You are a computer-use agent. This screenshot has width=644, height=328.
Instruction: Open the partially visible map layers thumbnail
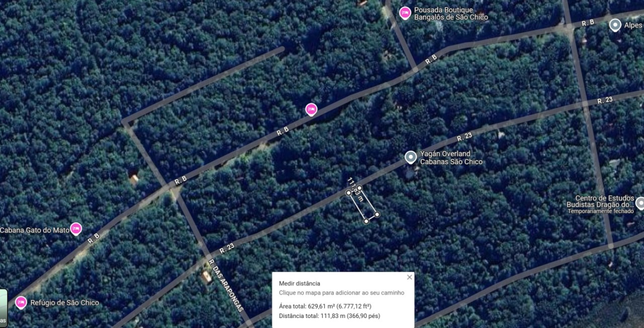[3, 307]
